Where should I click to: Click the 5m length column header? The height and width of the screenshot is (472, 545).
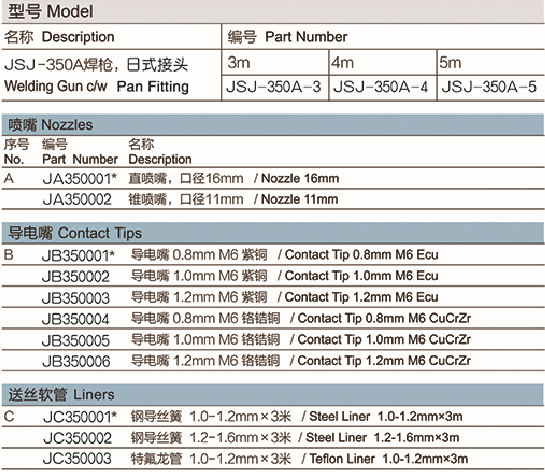[x=491, y=63]
